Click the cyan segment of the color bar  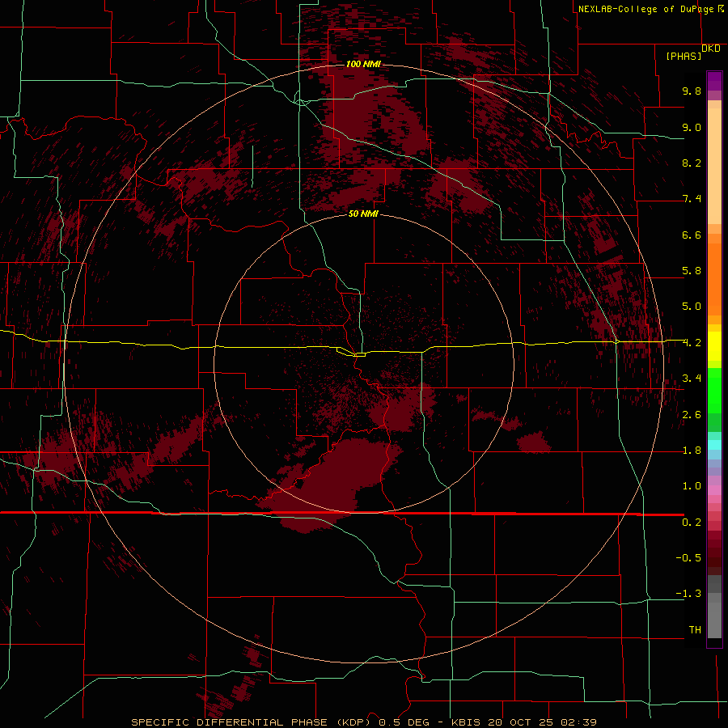coord(714,445)
